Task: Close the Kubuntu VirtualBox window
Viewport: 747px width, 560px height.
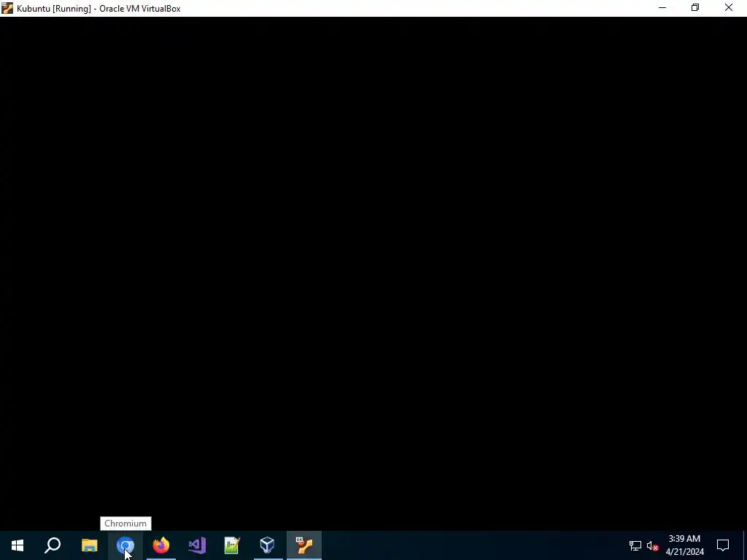Action: click(x=729, y=8)
